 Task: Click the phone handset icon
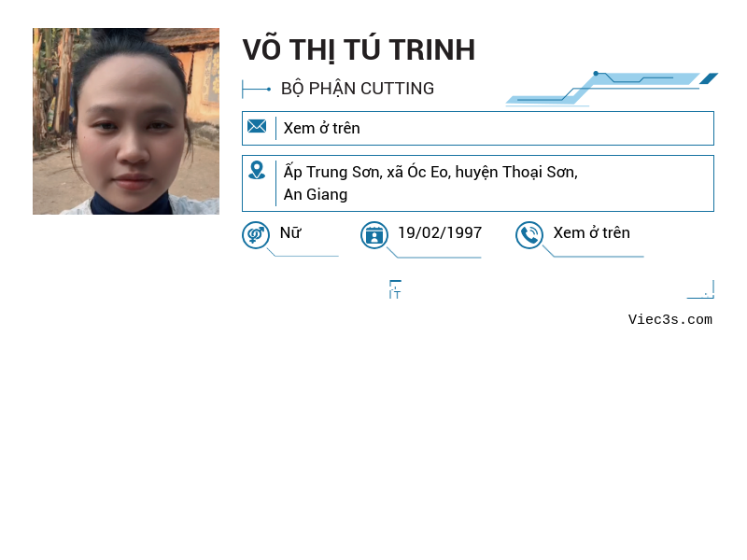click(529, 234)
